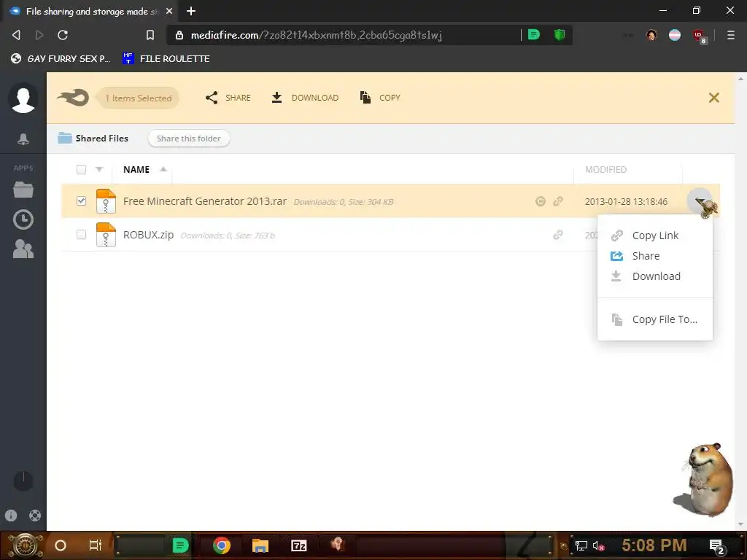Open 7-Zip from the taskbar
The width and height of the screenshot is (747, 560).
coord(298,545)
